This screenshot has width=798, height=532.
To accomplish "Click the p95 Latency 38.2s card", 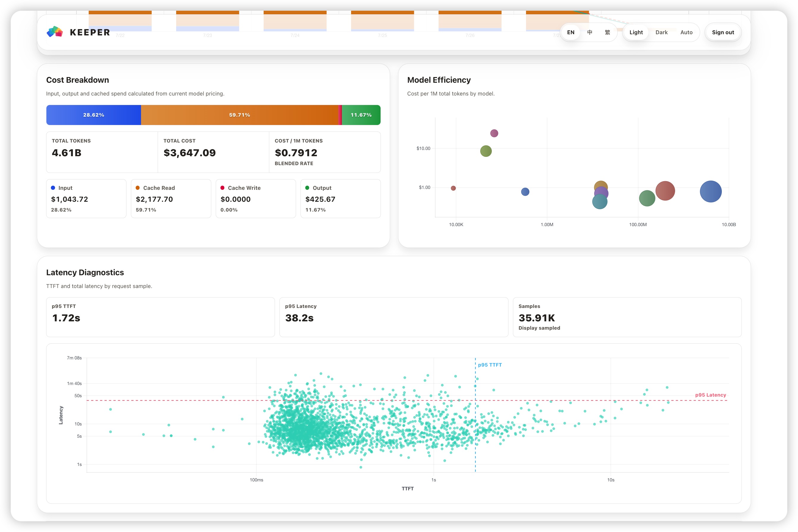I will click(x=394, y=317).
